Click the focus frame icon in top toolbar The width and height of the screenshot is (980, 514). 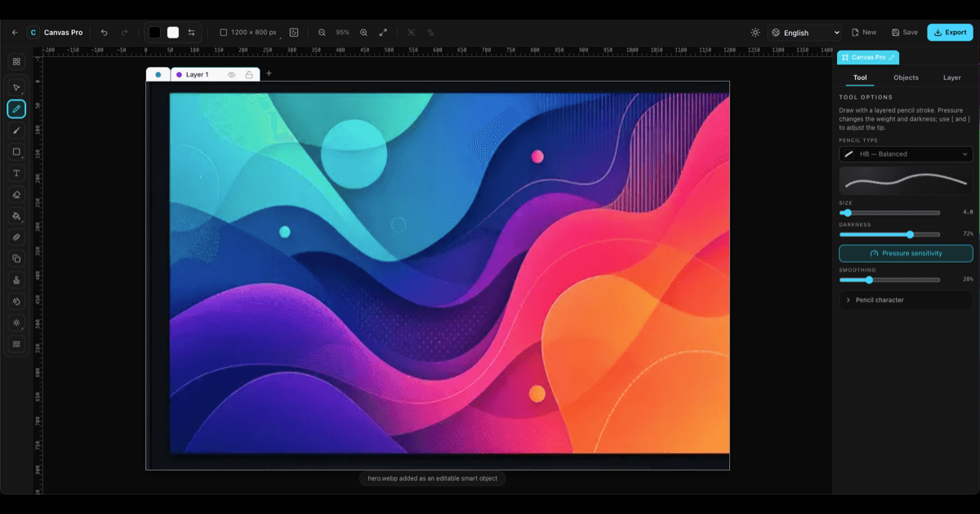tap(411, 33)
